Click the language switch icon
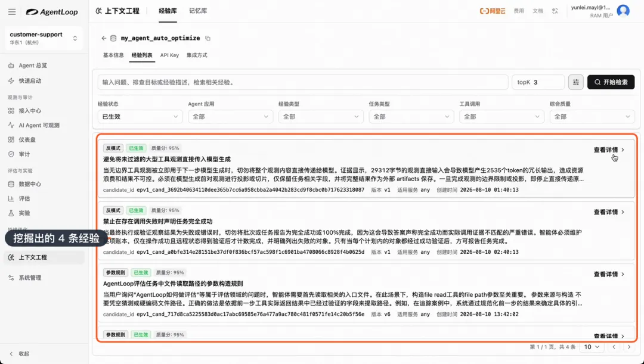Image resolution: width=644 pixels, height=364 pixels. [x=555, y=11]
